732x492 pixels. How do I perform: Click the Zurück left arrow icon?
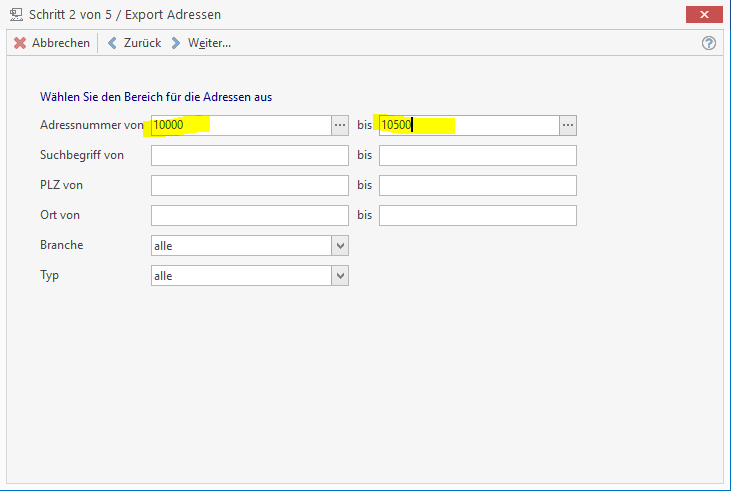coord(112,43)
